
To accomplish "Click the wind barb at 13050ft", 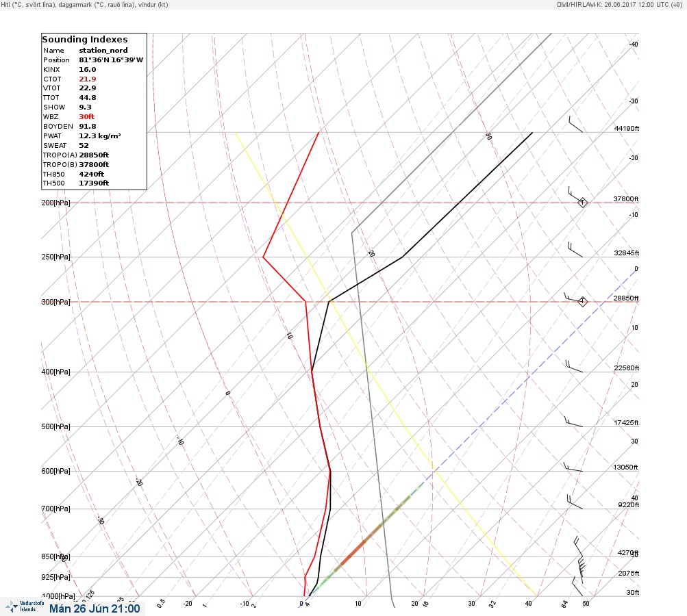I will (573, 467).
